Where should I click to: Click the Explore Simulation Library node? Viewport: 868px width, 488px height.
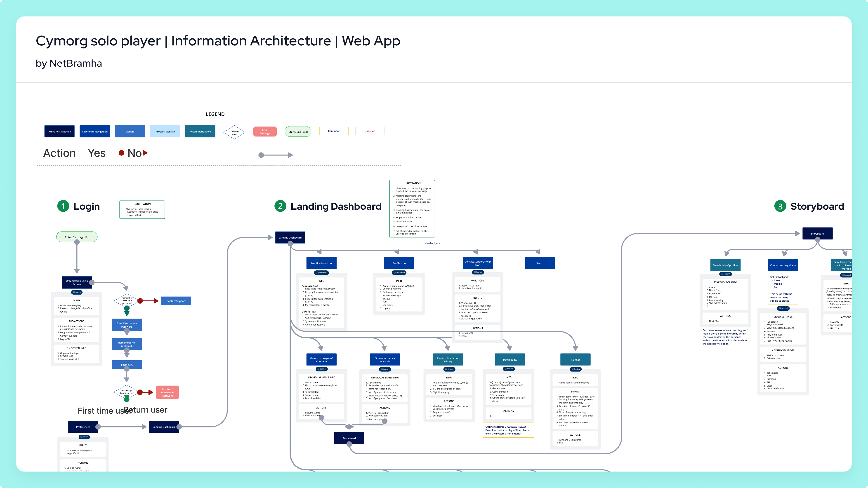click(448, 359)
